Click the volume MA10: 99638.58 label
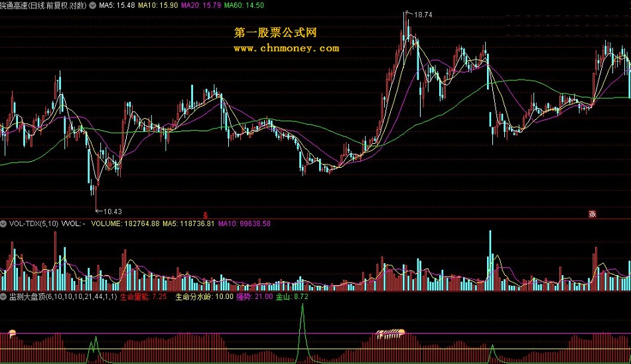 point(244,223)
